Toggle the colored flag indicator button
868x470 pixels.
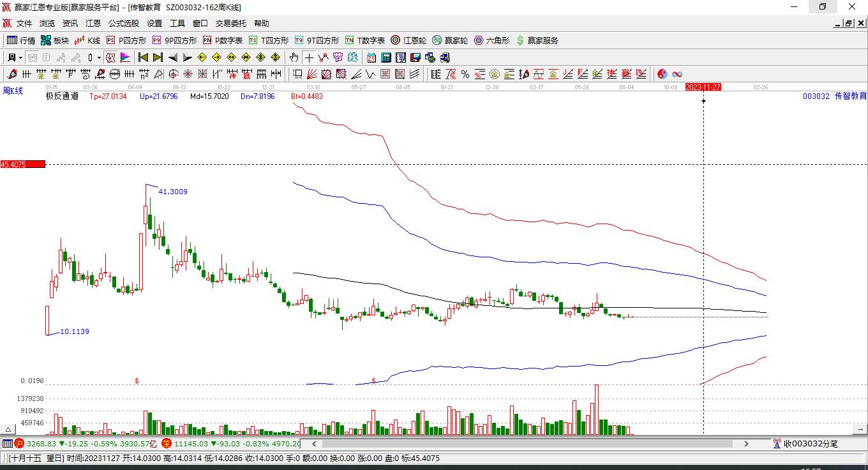click(x=125, y=57)
